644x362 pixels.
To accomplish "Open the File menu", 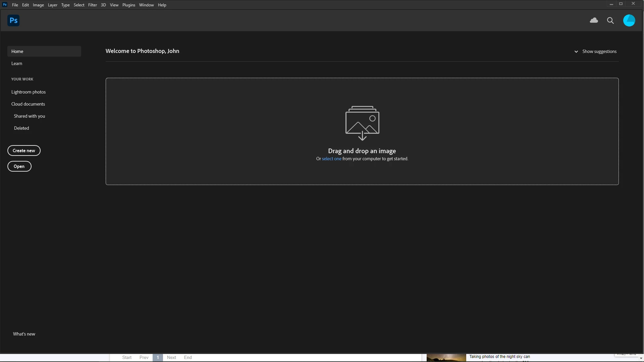I will tap(15, 5).
